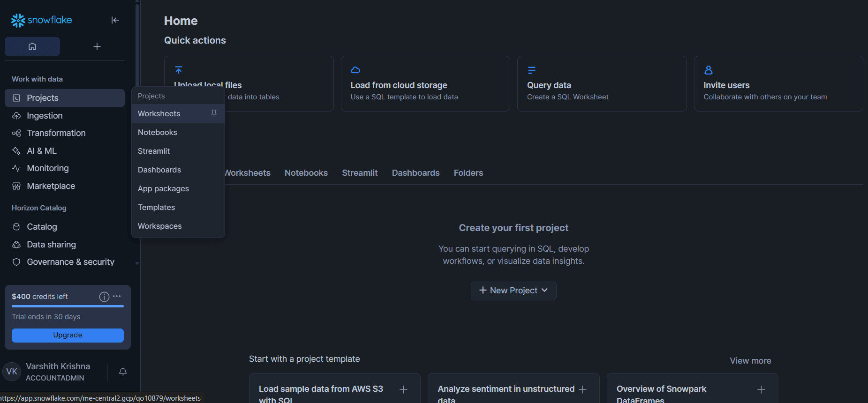The image size is (868, 403).
Task: Open the New Project dropdown
Action: [513, 291]
